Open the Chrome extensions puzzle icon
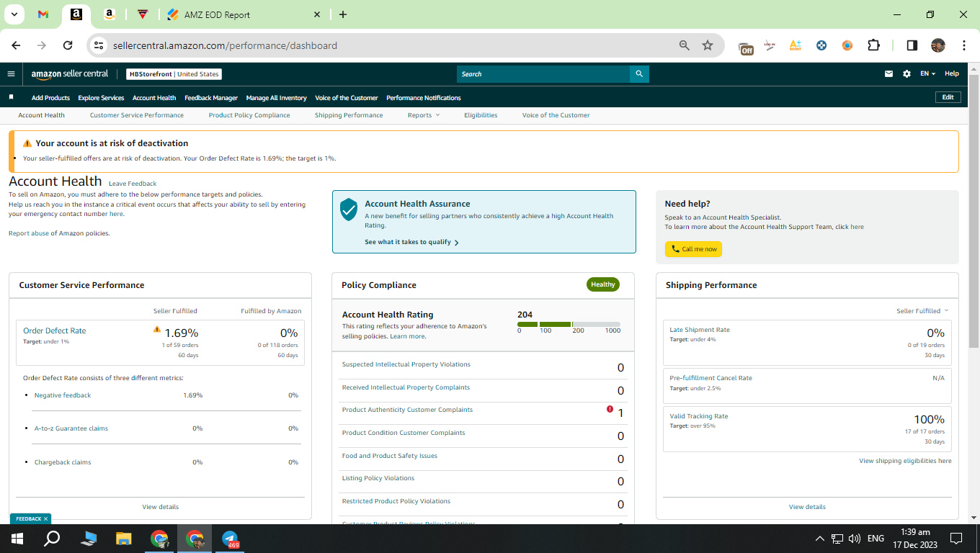Viewport: 980px width, 553px height. [873, 45]
